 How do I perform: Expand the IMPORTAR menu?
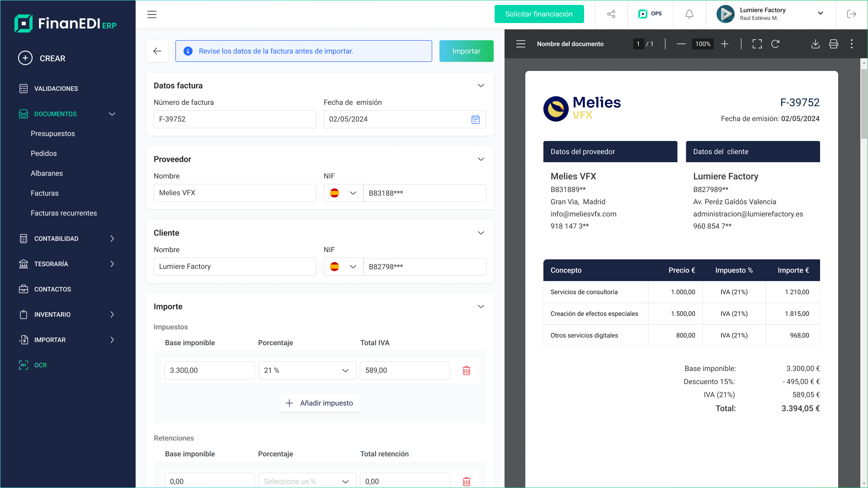point(112,340)
